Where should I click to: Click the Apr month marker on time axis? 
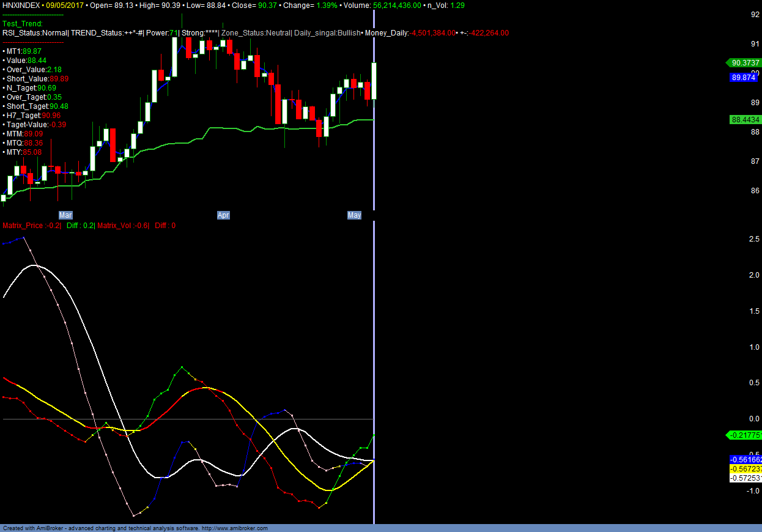point(223,215)
